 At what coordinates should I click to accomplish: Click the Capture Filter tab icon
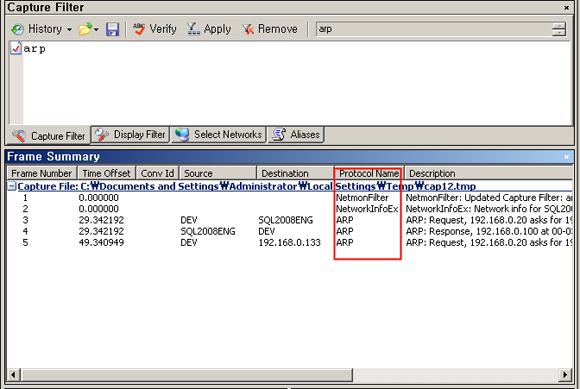click(19, 136)
